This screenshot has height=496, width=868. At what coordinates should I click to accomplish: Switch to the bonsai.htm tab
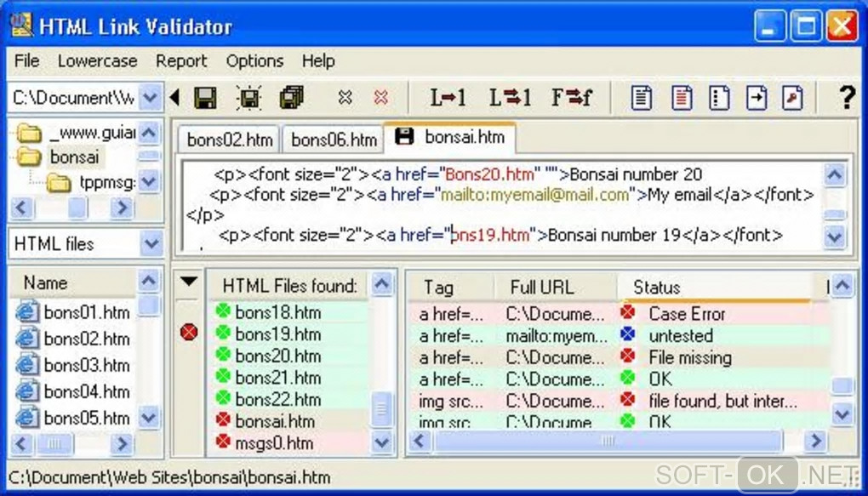click(450, 137)
